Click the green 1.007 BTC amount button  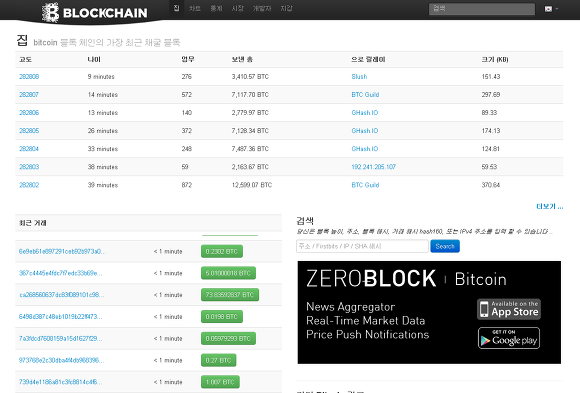point(220,382)
